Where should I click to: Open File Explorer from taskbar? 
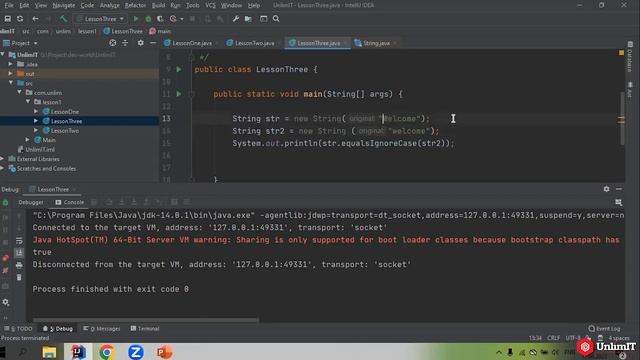click(49, 352)
